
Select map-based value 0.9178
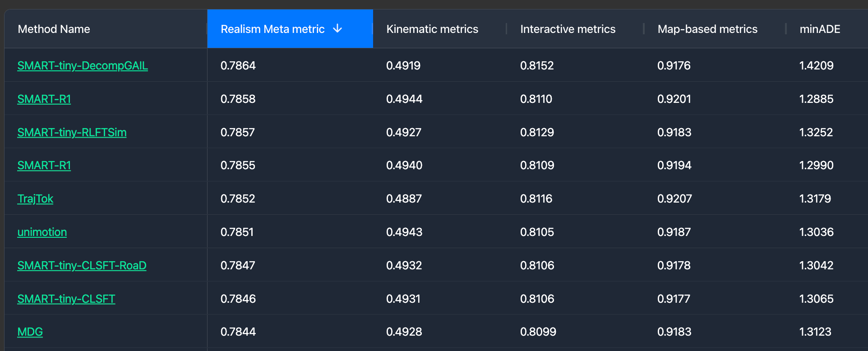674,266
